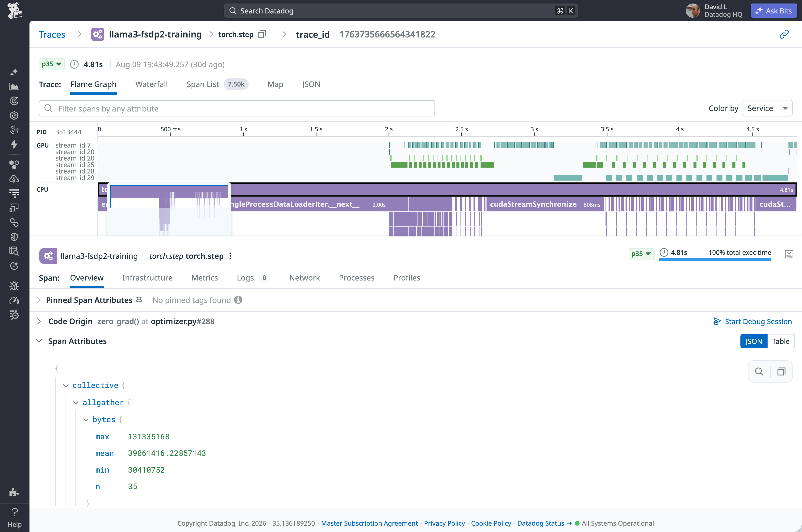Expand the Code Origin section
Image resolution: width=802 pixels, height=532 pixels.
(x=39, y=321)
